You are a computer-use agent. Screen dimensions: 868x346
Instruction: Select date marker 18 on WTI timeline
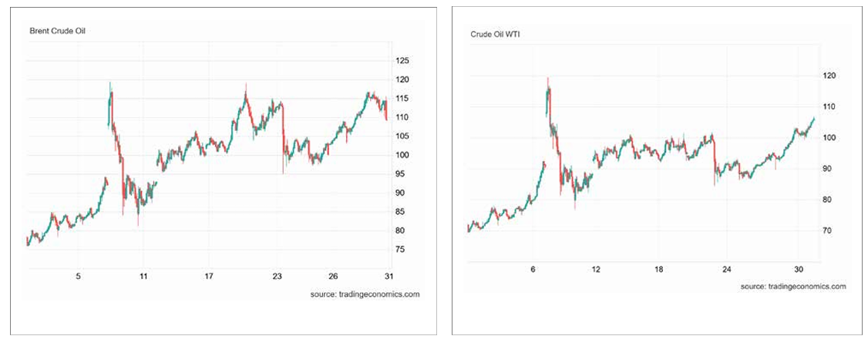point(659,269)
